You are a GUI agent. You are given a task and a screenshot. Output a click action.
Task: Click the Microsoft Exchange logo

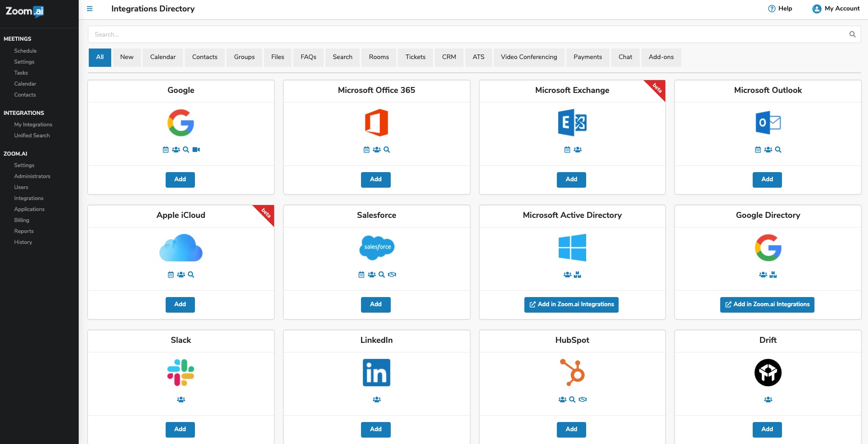572,123
